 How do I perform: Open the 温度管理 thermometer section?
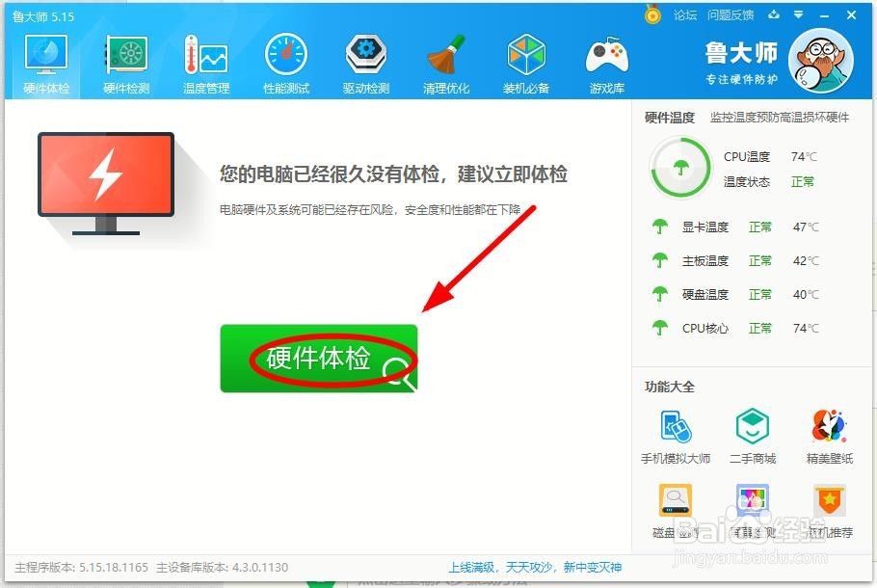pos(206,64)
